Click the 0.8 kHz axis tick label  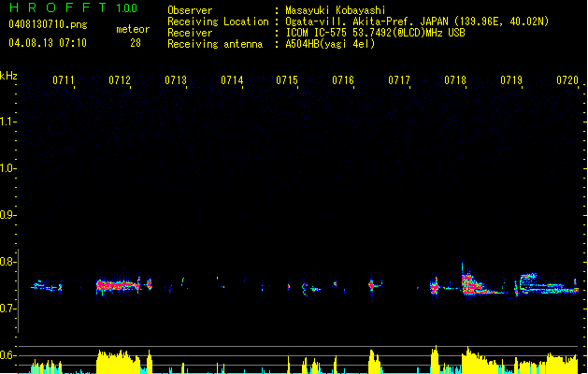coord(7,262)
